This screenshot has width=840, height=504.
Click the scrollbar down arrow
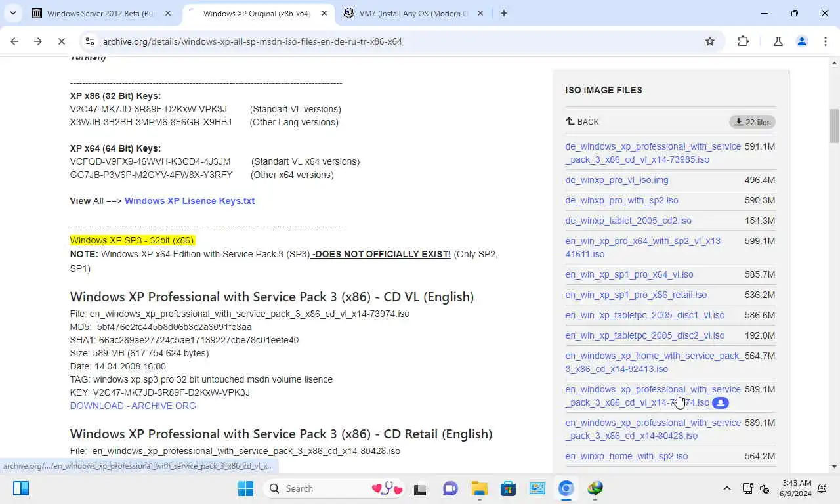[x=834, y=467]
